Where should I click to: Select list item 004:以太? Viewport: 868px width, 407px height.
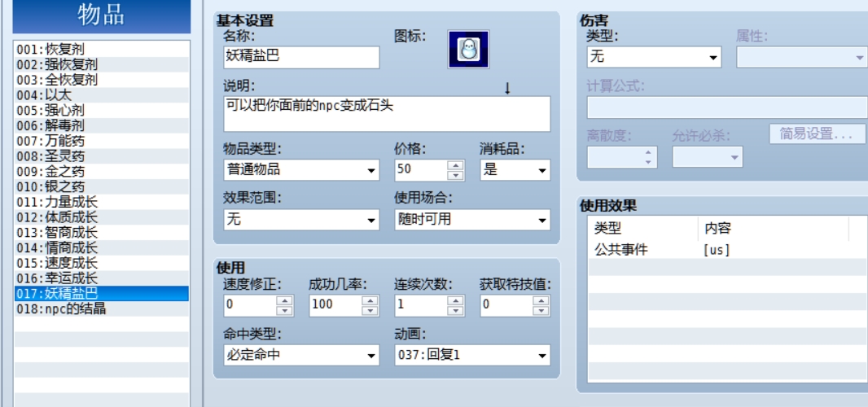coord(101,95)
